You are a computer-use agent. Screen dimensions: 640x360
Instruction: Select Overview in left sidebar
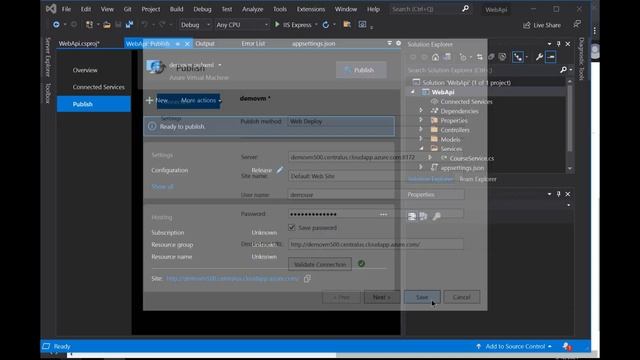[85, 70]
